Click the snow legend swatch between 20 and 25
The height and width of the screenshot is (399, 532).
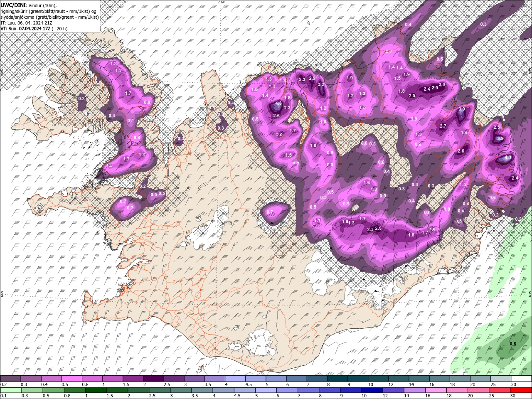tap(480, 379)
